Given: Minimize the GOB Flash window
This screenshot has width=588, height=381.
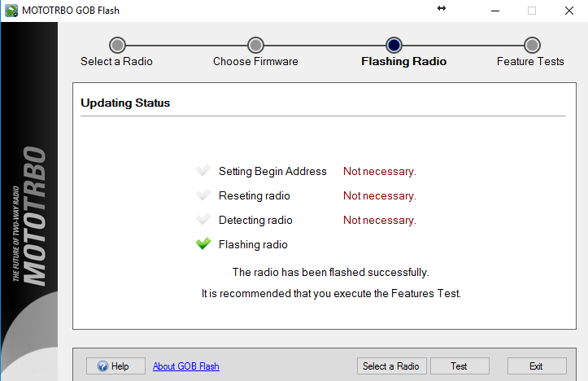Looking at the screenshot, I should pos(495,11).
